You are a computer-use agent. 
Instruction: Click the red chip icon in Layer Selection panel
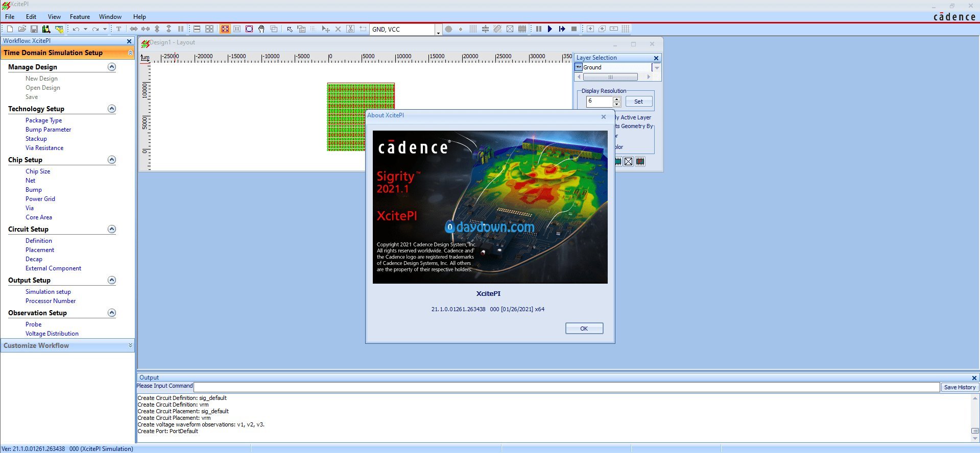click(x=640, y=162)
